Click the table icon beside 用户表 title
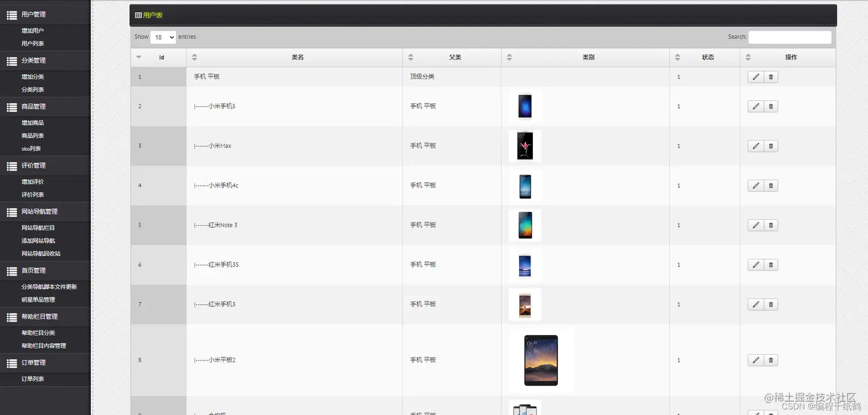Viewport: 868px width, 415px height. click(138, 15)
